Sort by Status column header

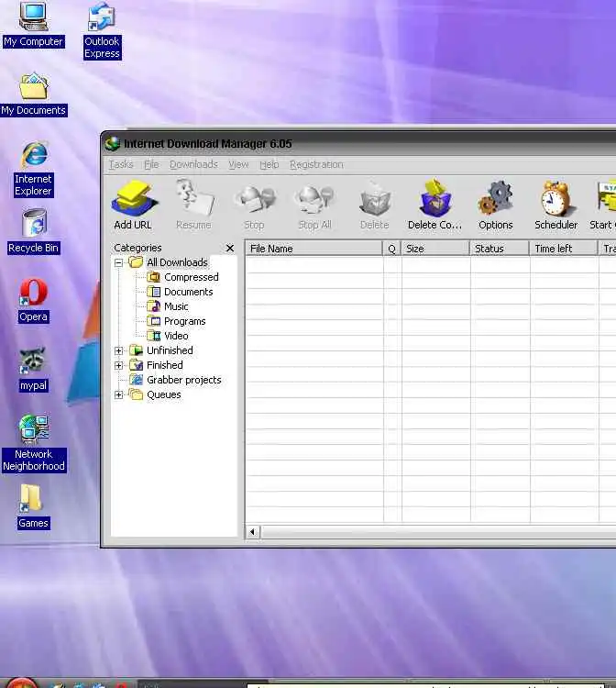tap(500, 249)
